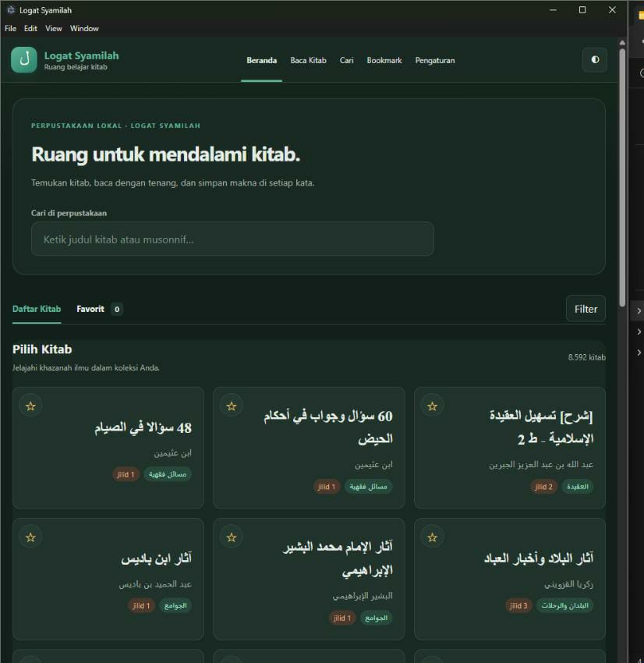Open the Edit menu

(30, 28)
